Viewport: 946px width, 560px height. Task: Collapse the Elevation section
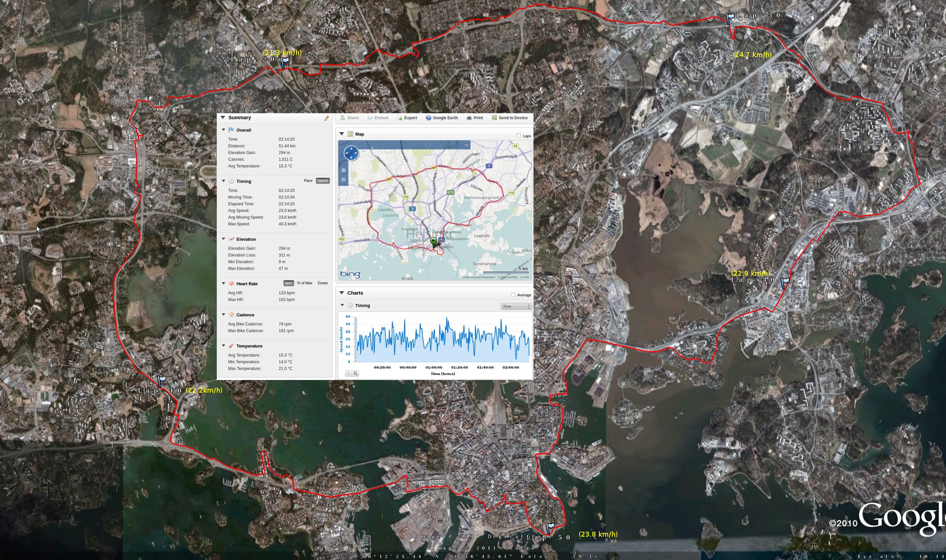224,239
